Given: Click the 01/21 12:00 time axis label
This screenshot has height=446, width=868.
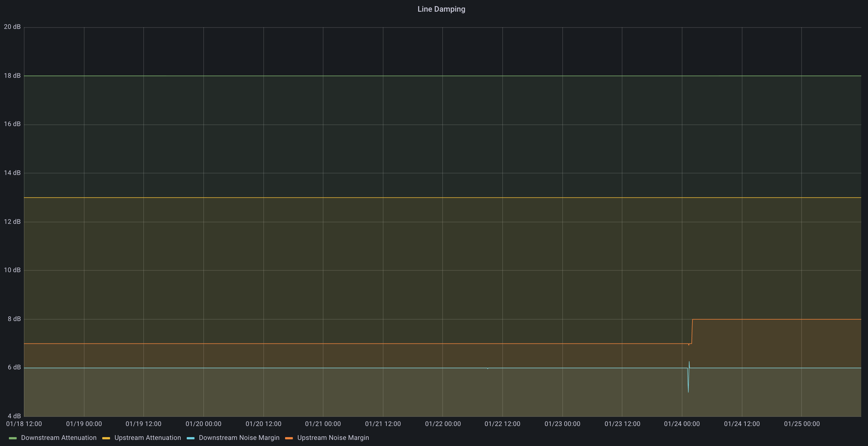Looking at the screenshot, I should (x=383, y=424).
